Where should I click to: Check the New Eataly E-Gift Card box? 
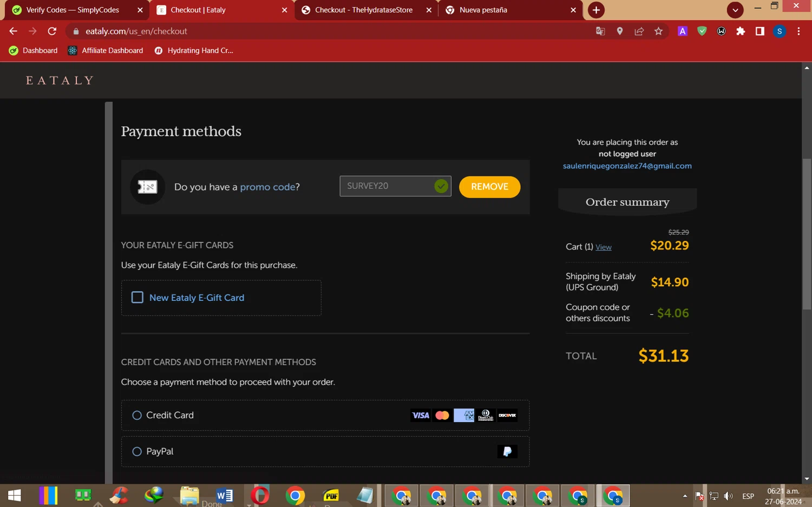(137, 298)
